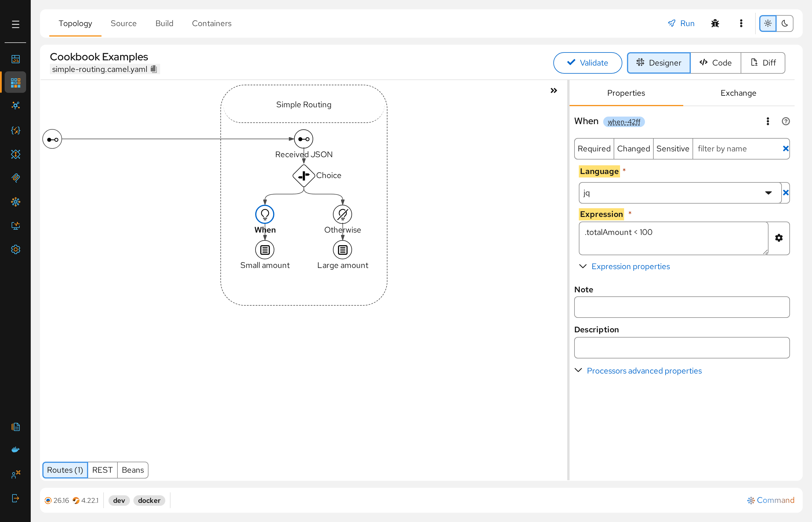Viewport: 812px width, 522px height.
Task: Select the Otherwise node in diagram
Action: click(342, 214)
